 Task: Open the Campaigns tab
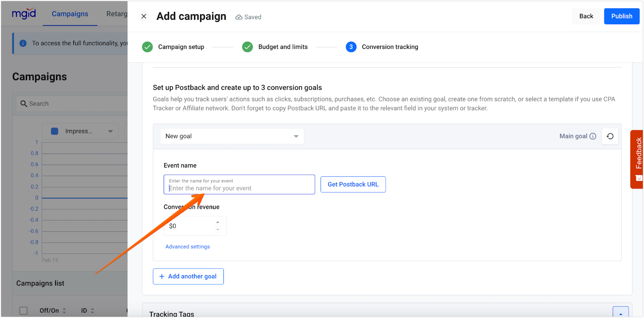[x=70, y=14]
